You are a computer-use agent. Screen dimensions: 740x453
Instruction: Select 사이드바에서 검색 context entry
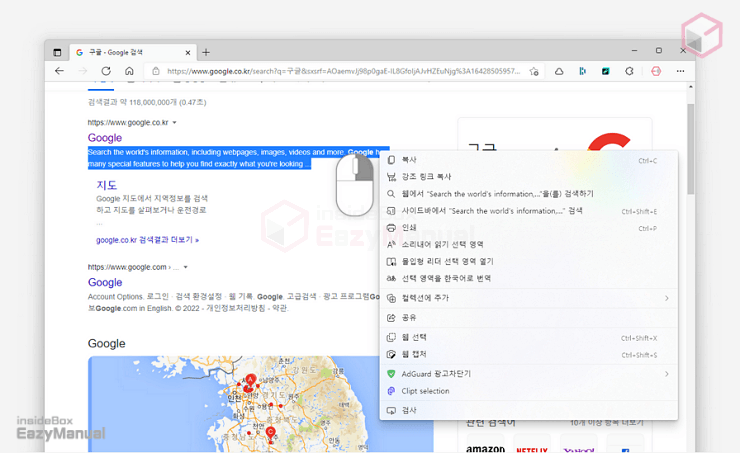click(529, 211)
